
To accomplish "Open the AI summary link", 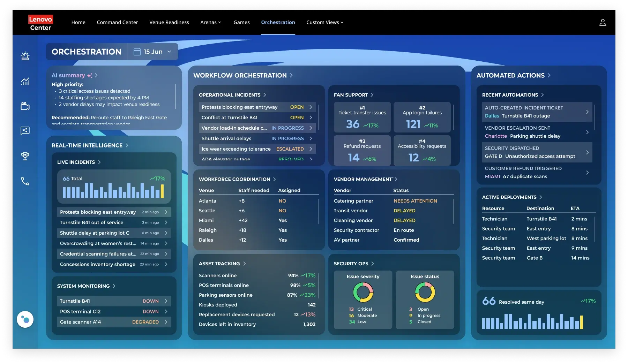I will pyautogui.click(x=75, y=75).
